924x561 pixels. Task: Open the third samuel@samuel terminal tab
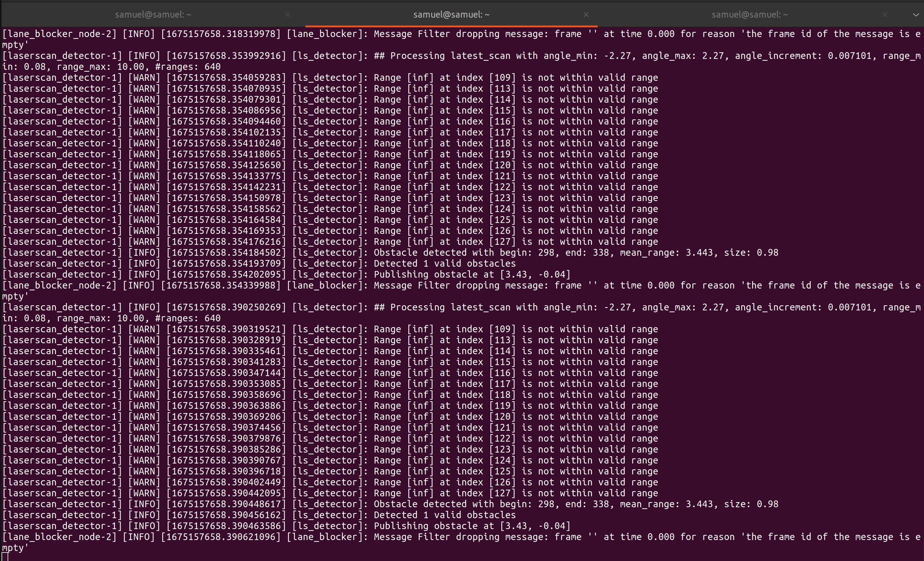click(x=750, y=15)
